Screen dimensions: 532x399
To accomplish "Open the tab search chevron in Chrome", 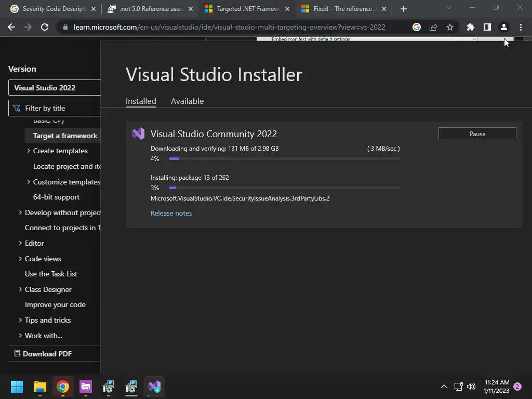I will click(448, 7).
